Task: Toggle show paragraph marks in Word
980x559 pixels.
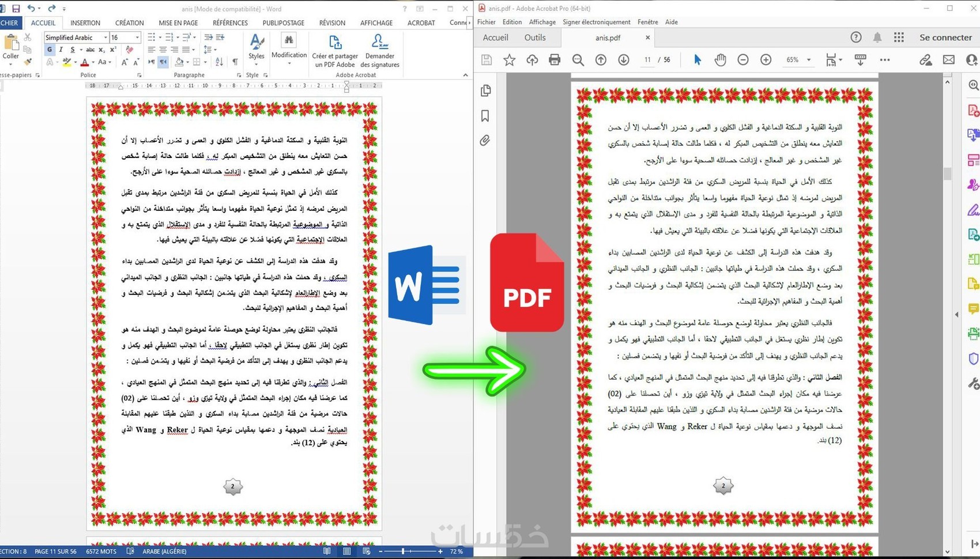Action: (235, 62)
